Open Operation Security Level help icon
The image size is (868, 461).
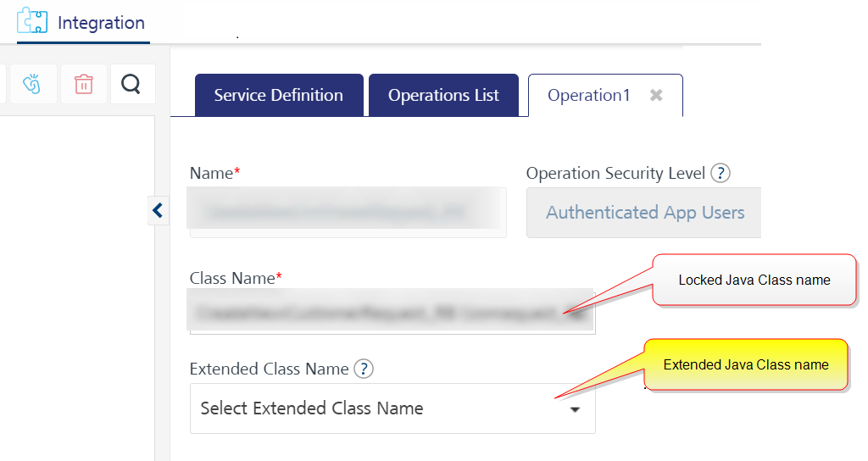point(721,173)
